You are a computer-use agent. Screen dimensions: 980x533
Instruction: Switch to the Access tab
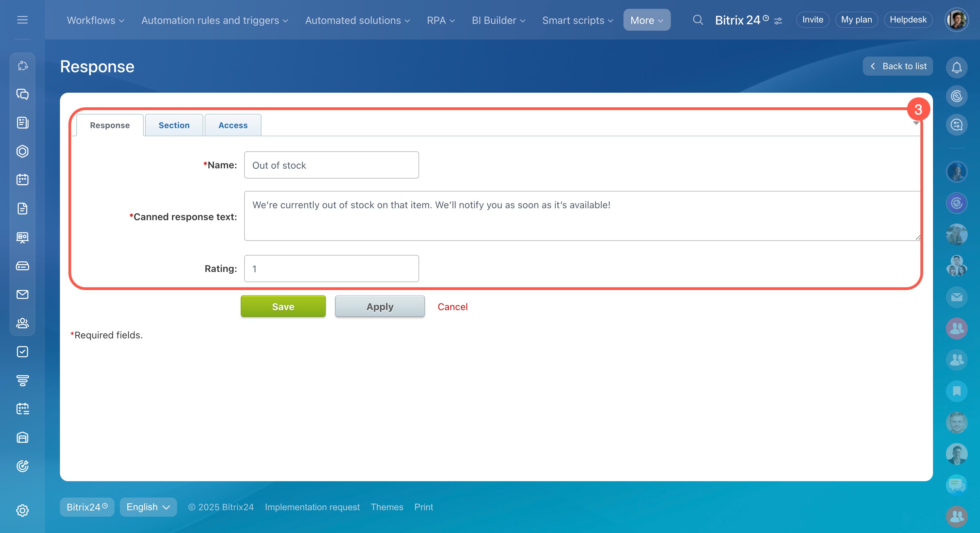coord(233,125)
